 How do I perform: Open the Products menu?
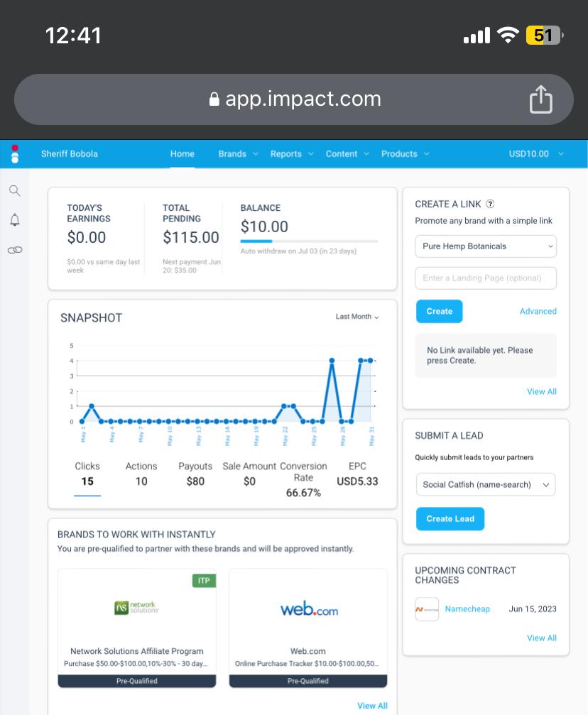pos(405,154)
